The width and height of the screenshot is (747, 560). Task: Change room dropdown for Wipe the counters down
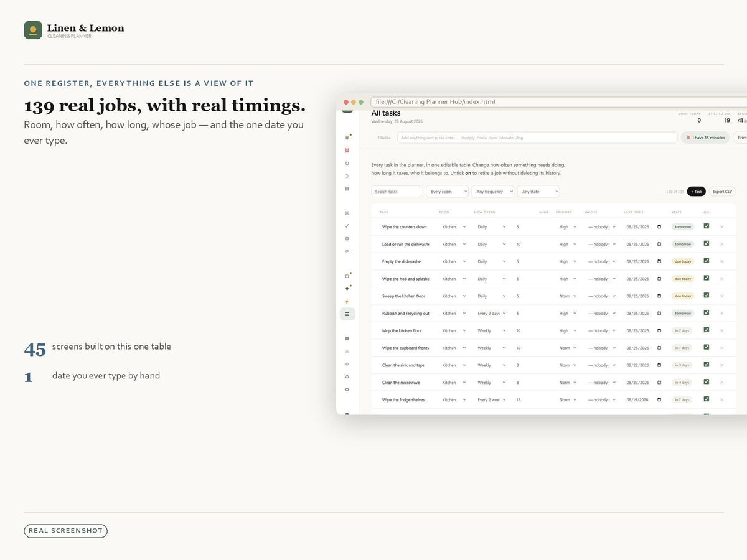(454, 227)
